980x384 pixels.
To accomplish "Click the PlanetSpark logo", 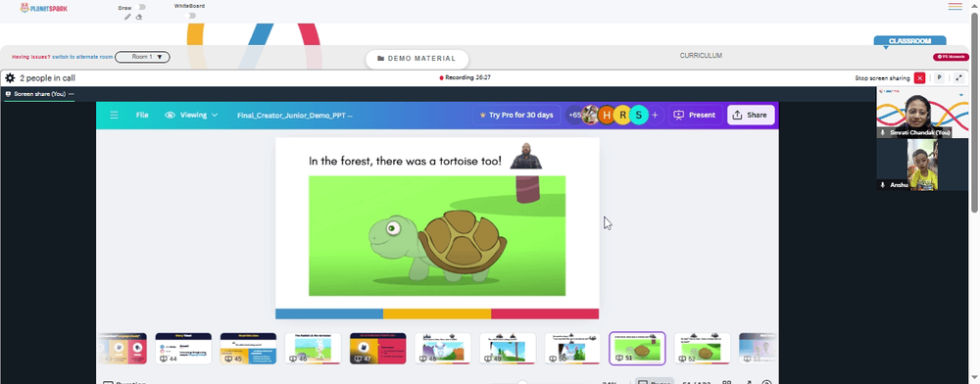I will tap(43, 8).
